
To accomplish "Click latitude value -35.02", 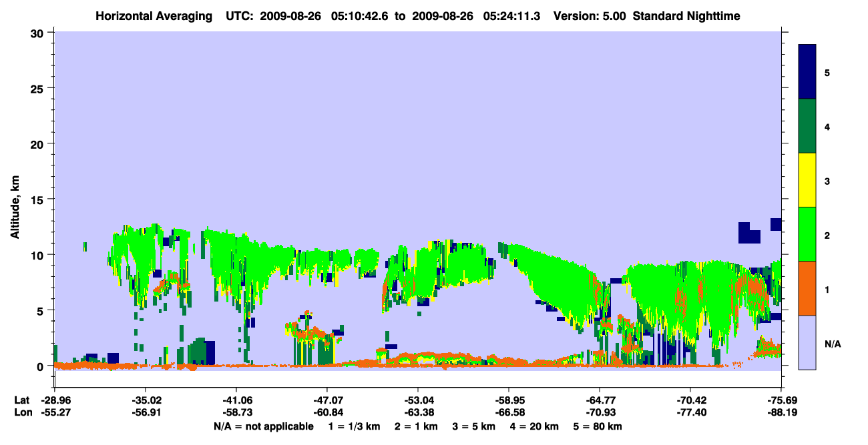I will (x=145, y=400).
